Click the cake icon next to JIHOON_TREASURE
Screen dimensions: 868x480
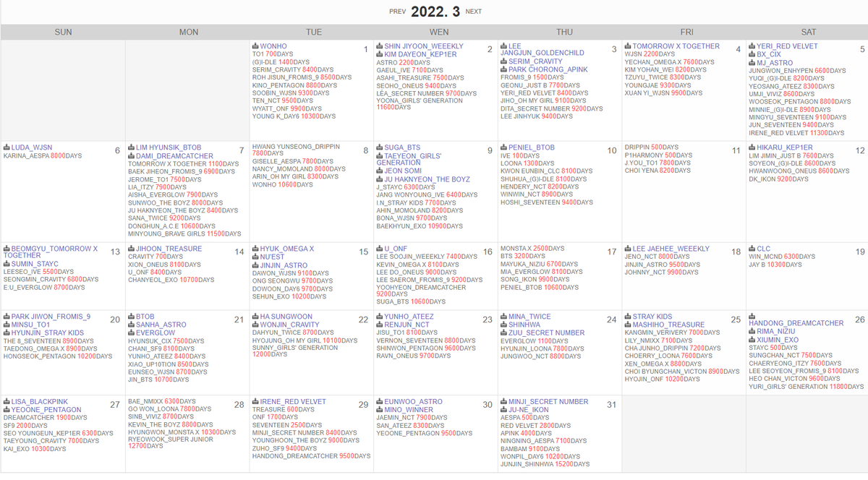point(131,249)
